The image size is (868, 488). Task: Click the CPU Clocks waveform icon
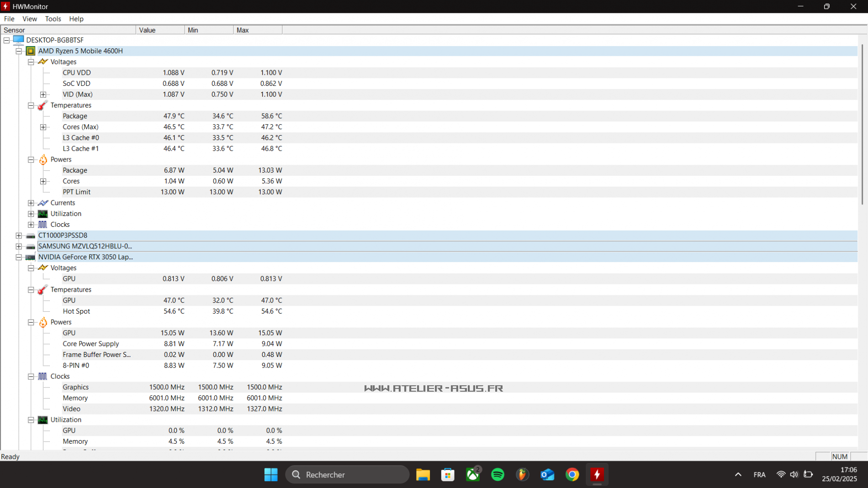point(43,225)
